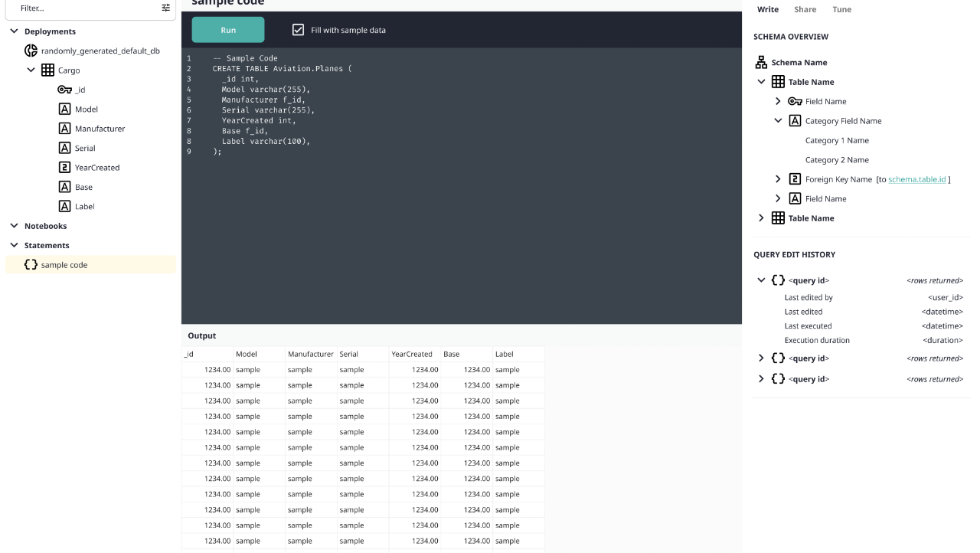Click the Last edited by row
This screenshot has width=980, height=553.
coord(874,297)
